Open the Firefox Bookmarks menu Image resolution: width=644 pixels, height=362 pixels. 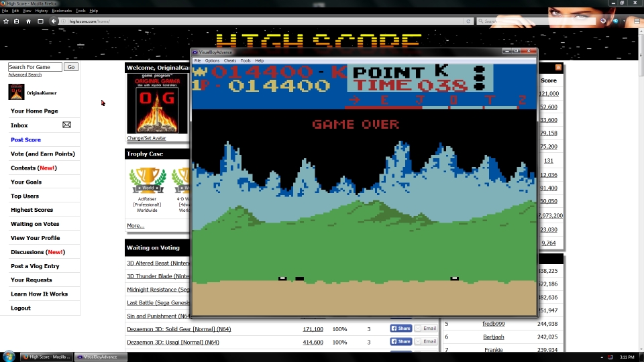[62, 11]
